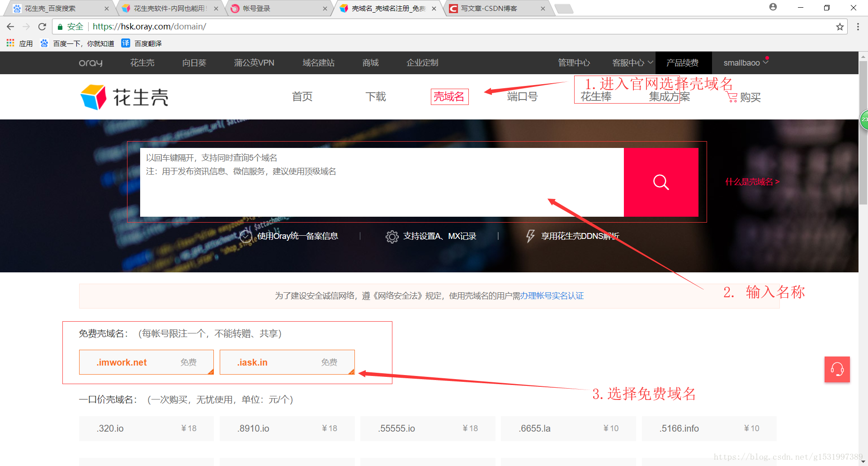This screenshot has height=466, width=868.
Task: Click the browser back arrow
Action: 10,27
